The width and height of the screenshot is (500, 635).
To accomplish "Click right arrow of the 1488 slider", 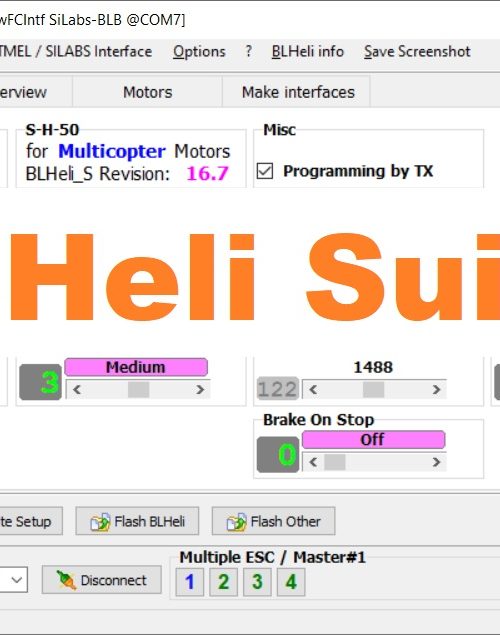I will [x=436, y=390].
